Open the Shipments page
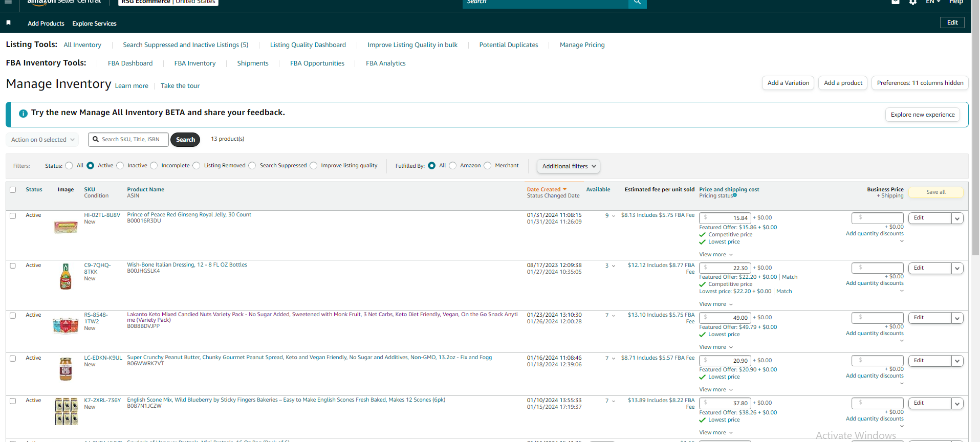980x442 pixels. click(x=253, y=63)
